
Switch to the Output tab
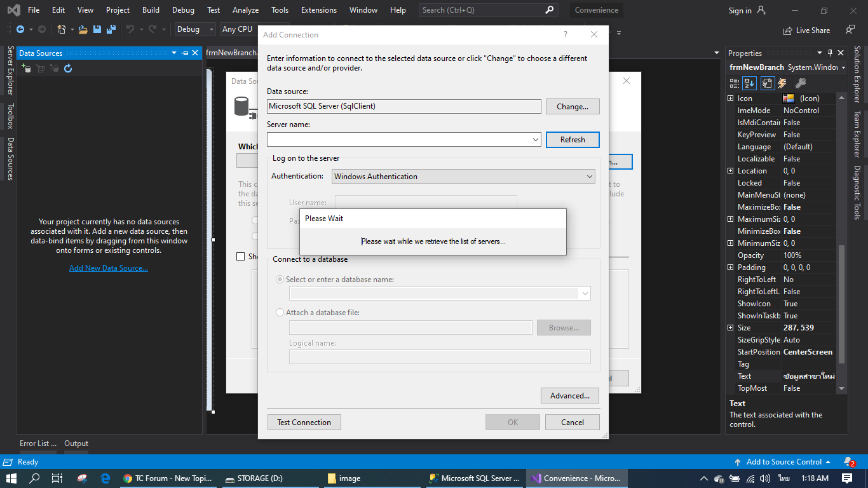coord(76,444)
